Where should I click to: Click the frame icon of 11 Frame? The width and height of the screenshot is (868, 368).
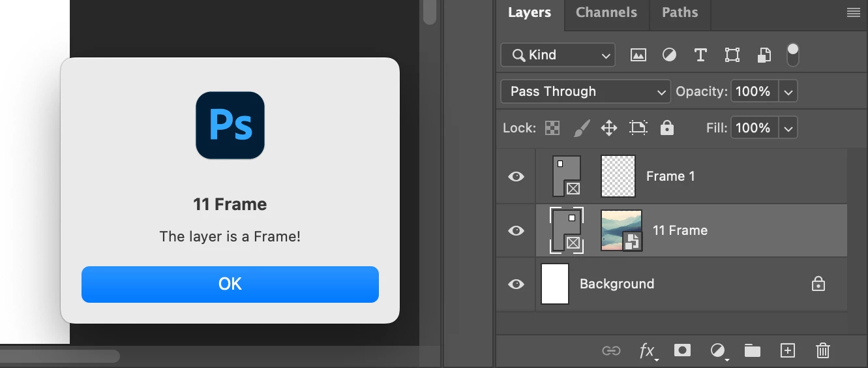click(566, 230)
